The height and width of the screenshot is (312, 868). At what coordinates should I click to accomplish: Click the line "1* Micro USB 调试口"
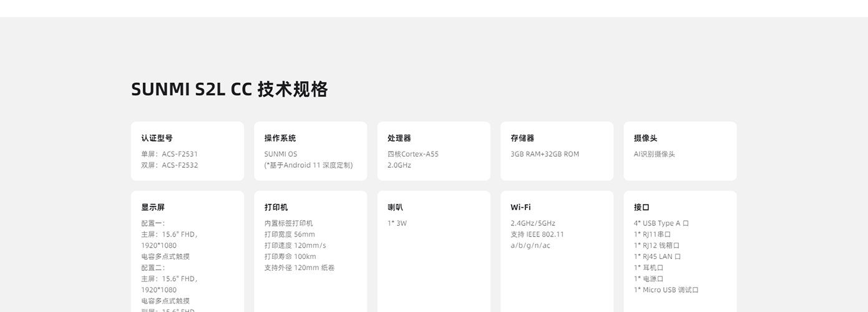pos(666,290)
